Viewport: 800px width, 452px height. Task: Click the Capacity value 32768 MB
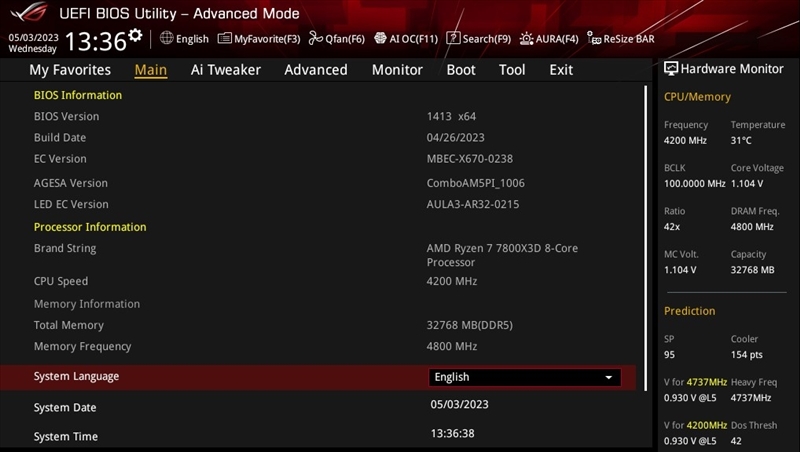[753, 270]
